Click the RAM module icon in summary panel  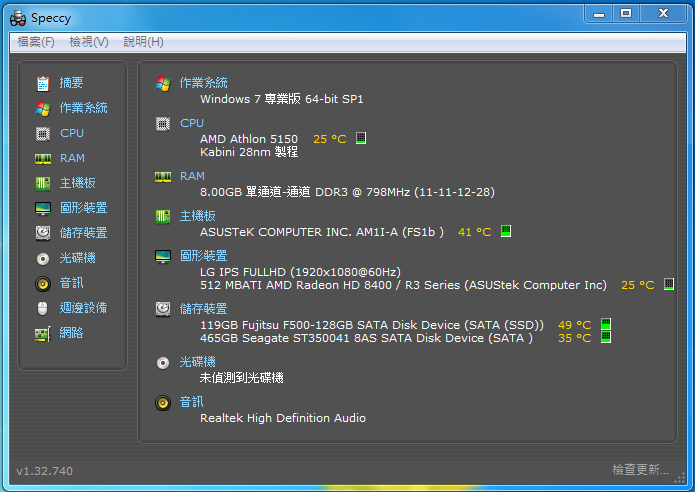click(163, 177)
